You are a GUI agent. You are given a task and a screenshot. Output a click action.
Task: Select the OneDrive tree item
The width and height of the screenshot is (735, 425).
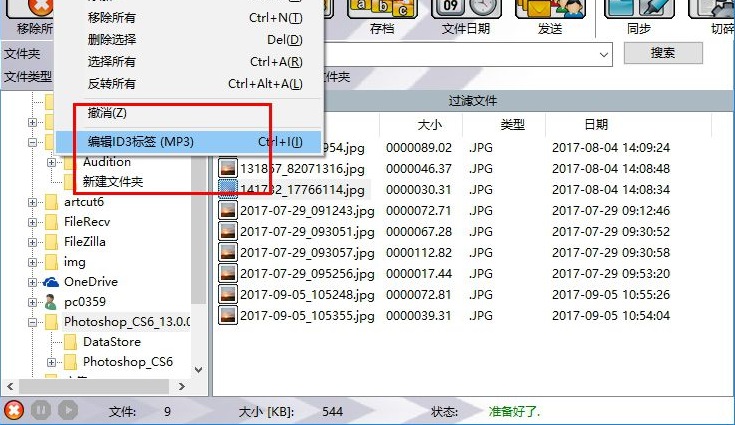(91, 282)
